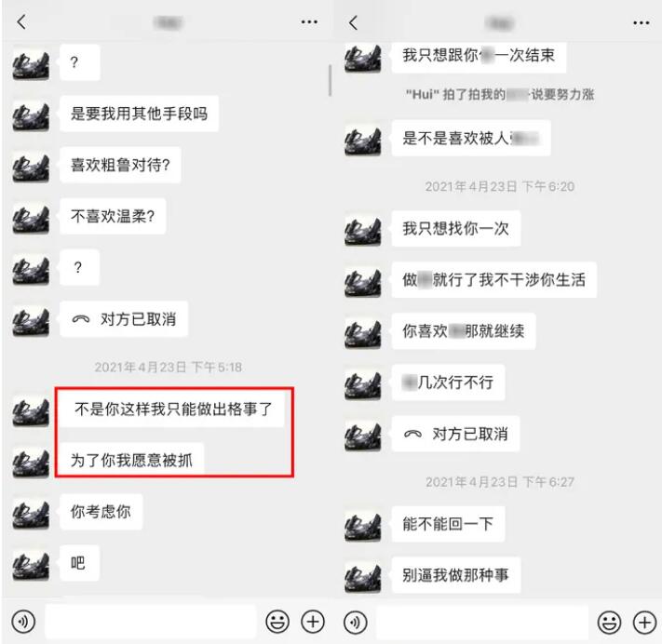662x644 pixels.
Task: Tap back arrow in right chat header
Action: click(x=354, y=22)
